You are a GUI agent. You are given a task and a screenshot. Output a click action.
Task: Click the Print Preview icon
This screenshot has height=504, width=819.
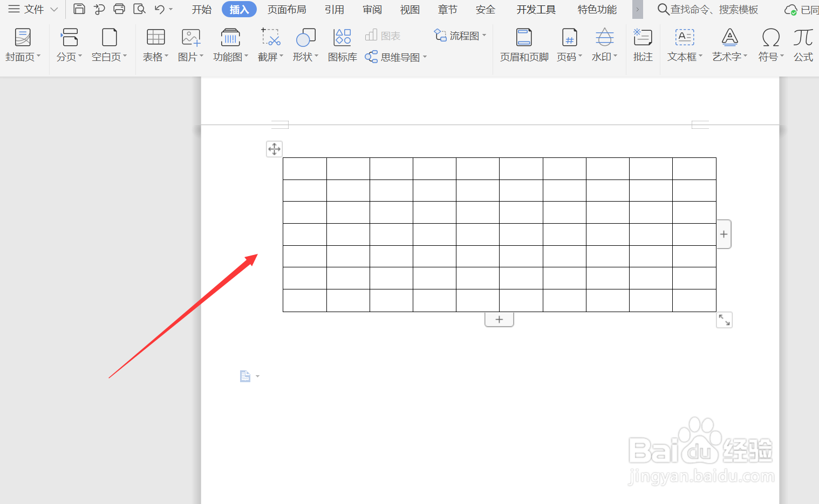[139, 9]
